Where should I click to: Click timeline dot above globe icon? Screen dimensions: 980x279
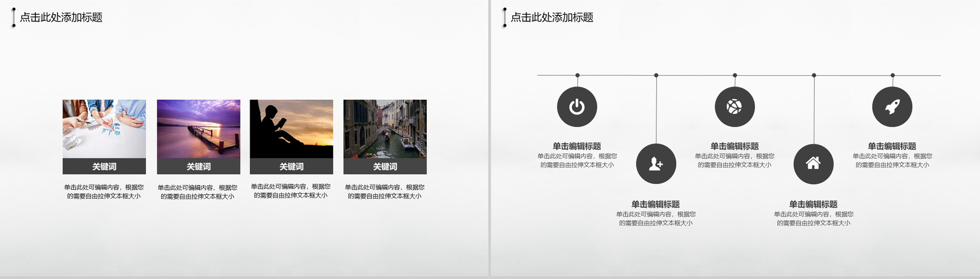[735, 75]
